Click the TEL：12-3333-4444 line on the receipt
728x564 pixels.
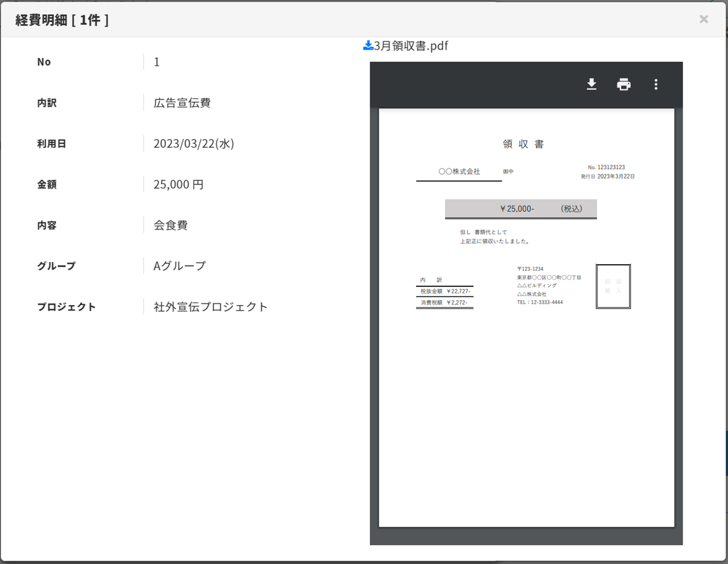click(x=539, y=302)
